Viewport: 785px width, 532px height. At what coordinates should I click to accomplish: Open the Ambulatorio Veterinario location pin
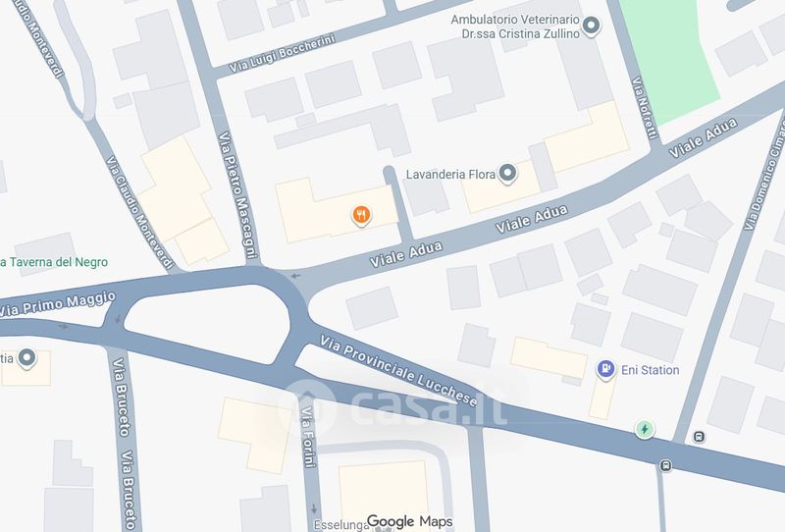tap(592, 26)
